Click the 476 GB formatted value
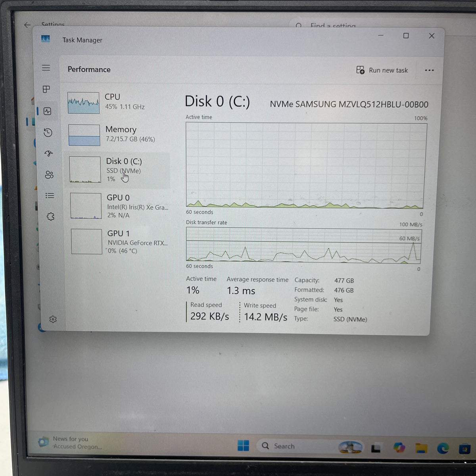This screenshot has width=476, height=476. [x=344, y=290]
